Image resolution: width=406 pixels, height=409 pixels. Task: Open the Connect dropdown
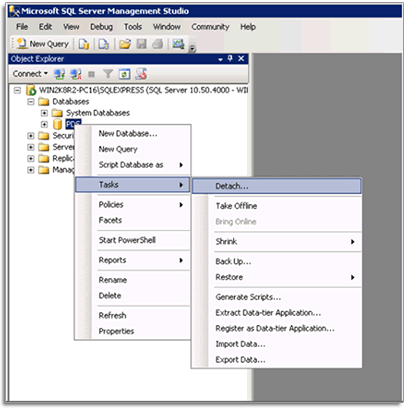(x=30, y=74)
